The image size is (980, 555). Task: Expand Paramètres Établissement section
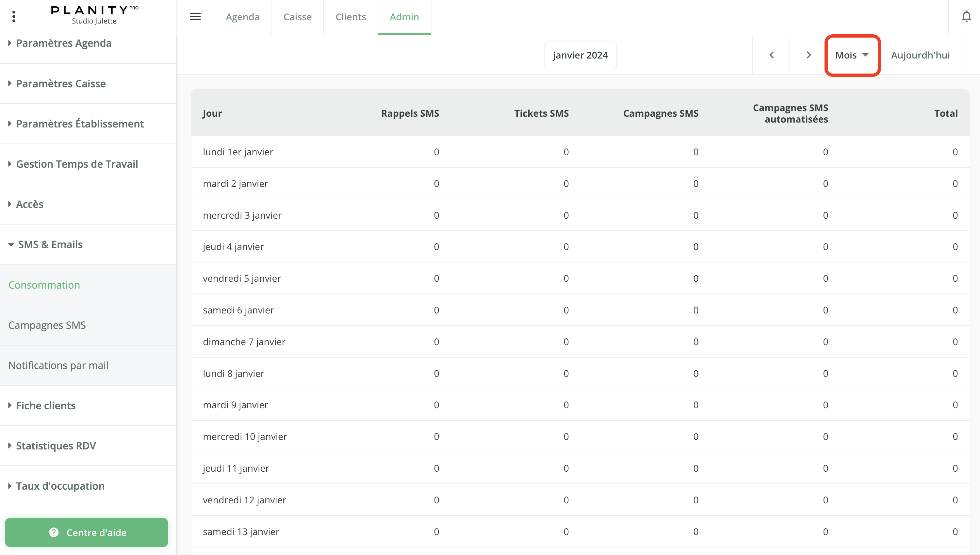[x=80, y=124]
